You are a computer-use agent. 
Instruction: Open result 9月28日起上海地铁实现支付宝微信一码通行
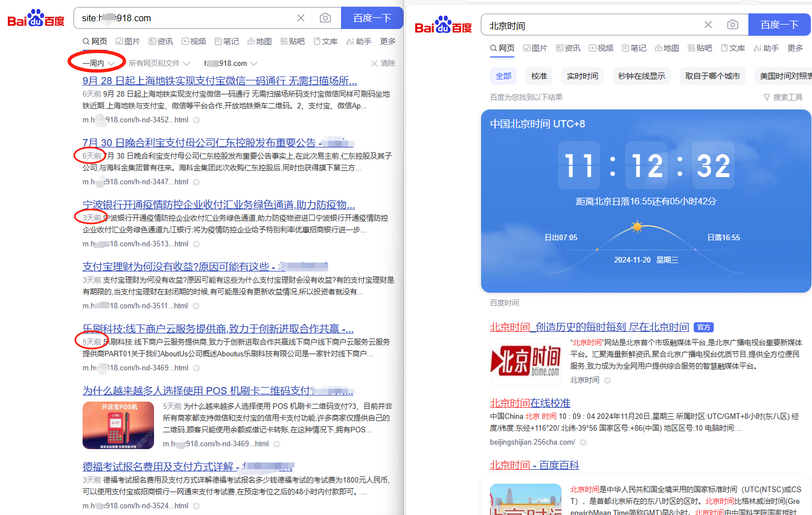pos(220,80)
